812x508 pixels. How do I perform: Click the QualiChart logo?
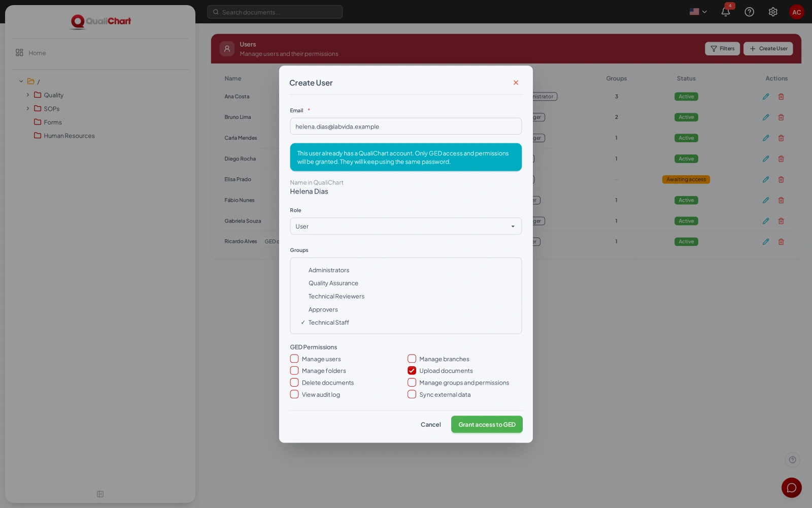(100, 21)
